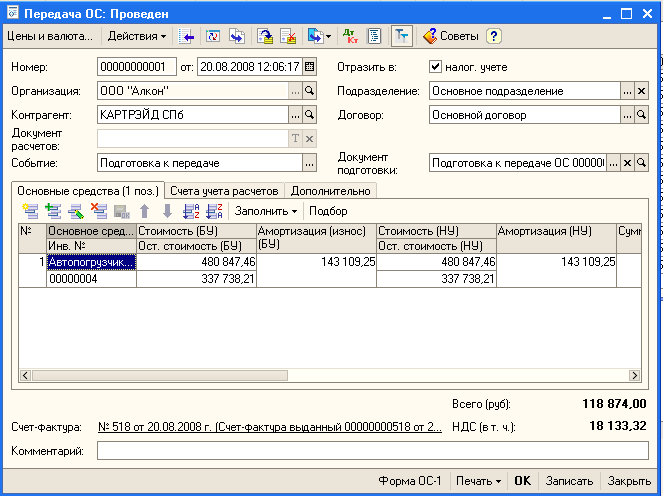This screenshot has width=663, height=496.
Task: Switch to the Дополнительно tab
Action: (329, 190)
